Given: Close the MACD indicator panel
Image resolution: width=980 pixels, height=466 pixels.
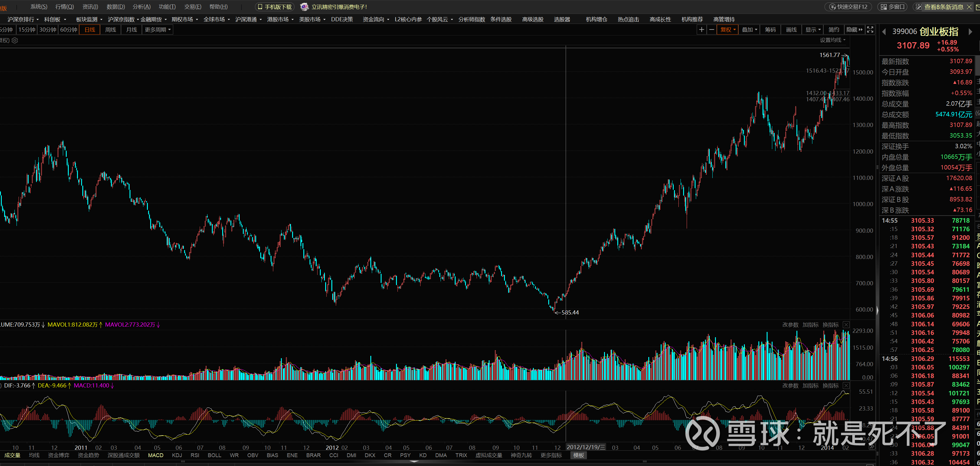Looking at the screenshot, I should click(846, 386).
